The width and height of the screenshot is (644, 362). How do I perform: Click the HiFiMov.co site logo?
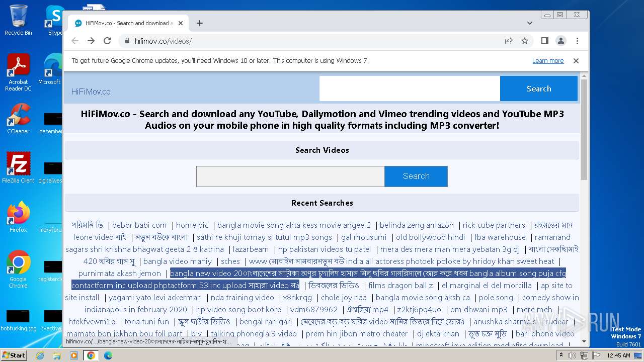91,92
